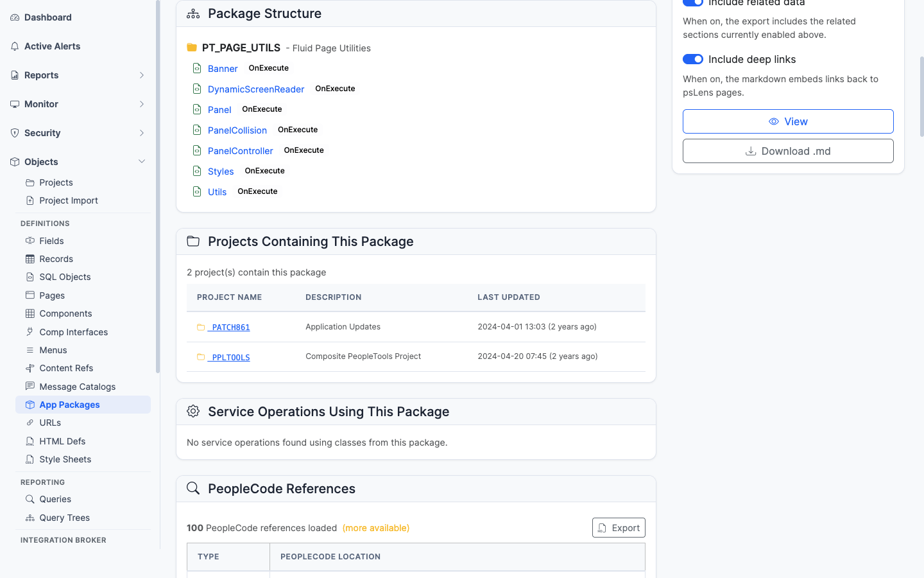
Task: Click Export PeopleCode references button
Action: [x=619, y=528]
